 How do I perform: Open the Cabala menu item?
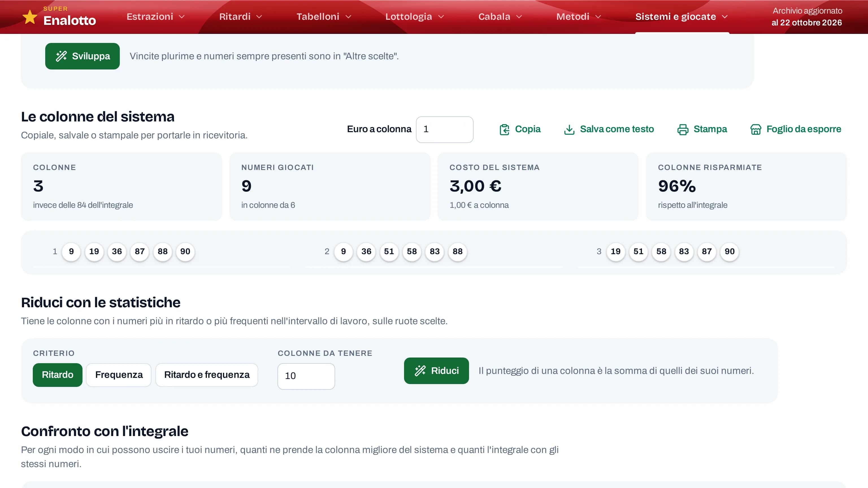coord(500,16)
